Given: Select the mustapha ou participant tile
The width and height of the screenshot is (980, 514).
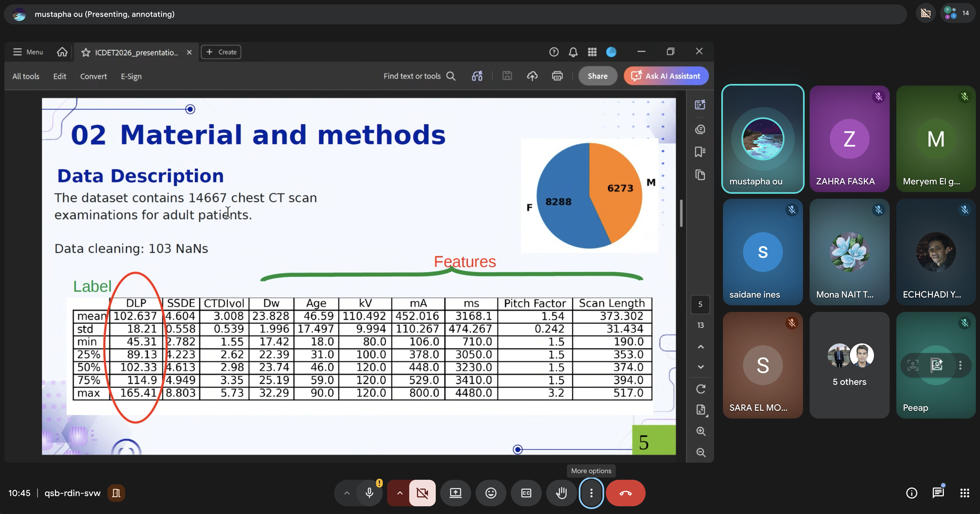Looking at the screenshot, I should click(x=763, y=139).
